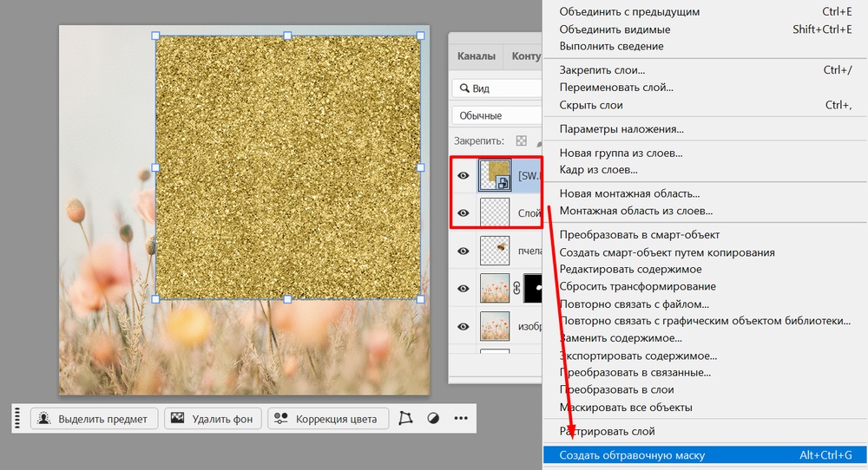Choose Создать обтравочную маску from context menu
The width and height of the screenshot is (868, 470).
tap(632, 454)
